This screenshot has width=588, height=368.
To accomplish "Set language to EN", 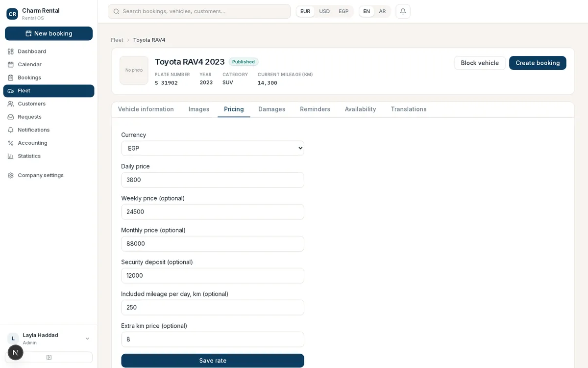I will 367,11.
